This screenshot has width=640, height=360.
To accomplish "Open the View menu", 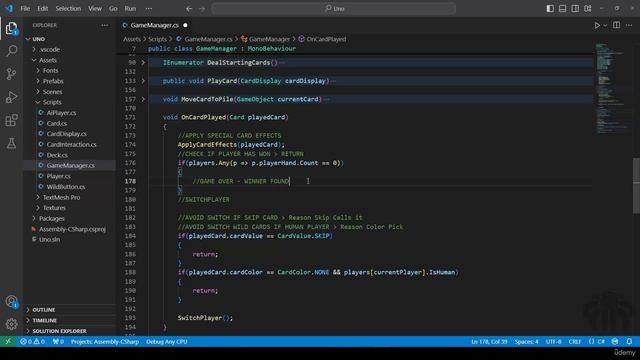I will [95, 8].
